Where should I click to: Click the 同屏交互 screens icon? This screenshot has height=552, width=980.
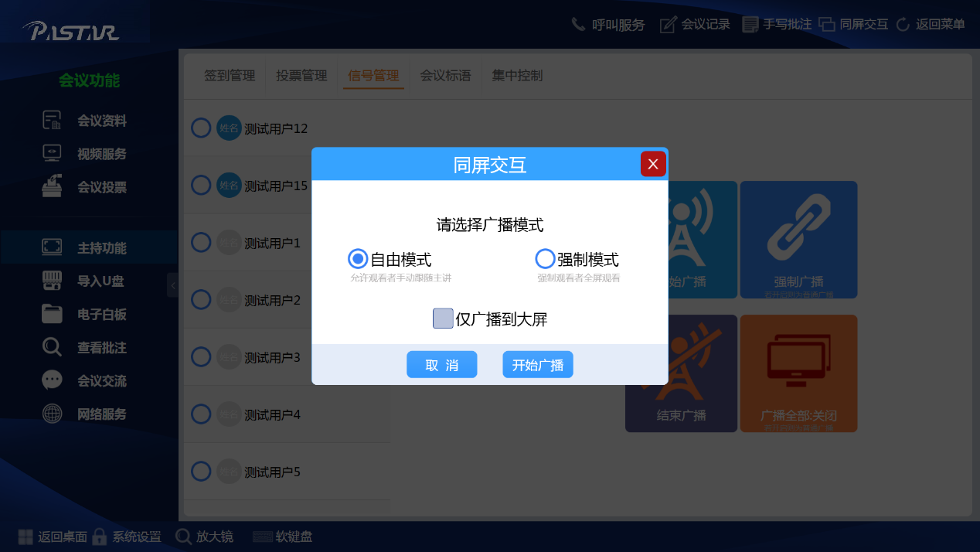coord(826,25)
